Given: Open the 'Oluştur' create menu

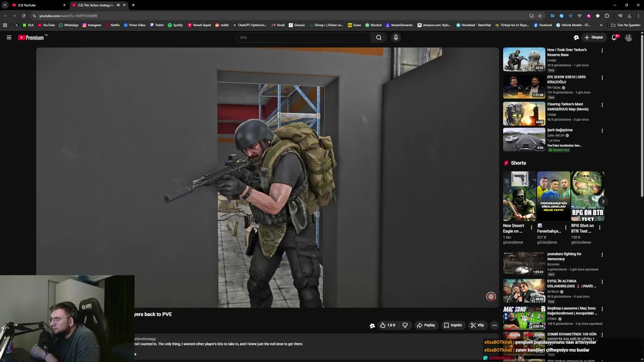Looking at the screenshot, I should click(594, 37).
